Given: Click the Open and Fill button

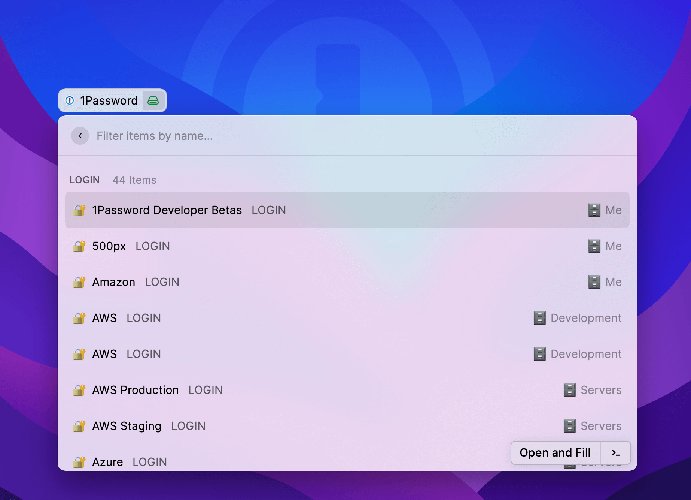Looking at the screenshot, I should 555,453.
